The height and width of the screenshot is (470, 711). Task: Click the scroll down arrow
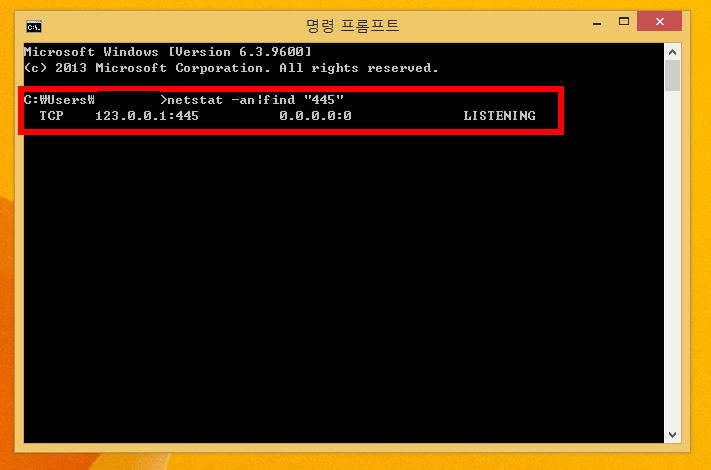672,435
